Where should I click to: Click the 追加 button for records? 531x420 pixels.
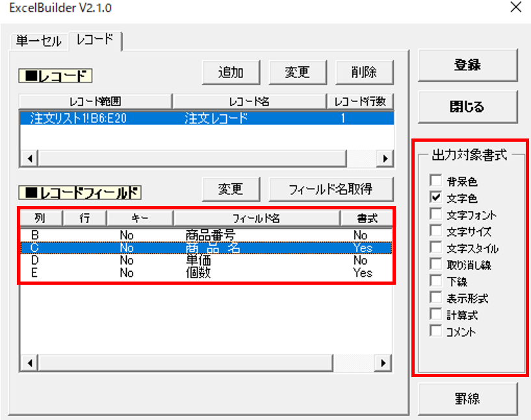tap(231, 72)
